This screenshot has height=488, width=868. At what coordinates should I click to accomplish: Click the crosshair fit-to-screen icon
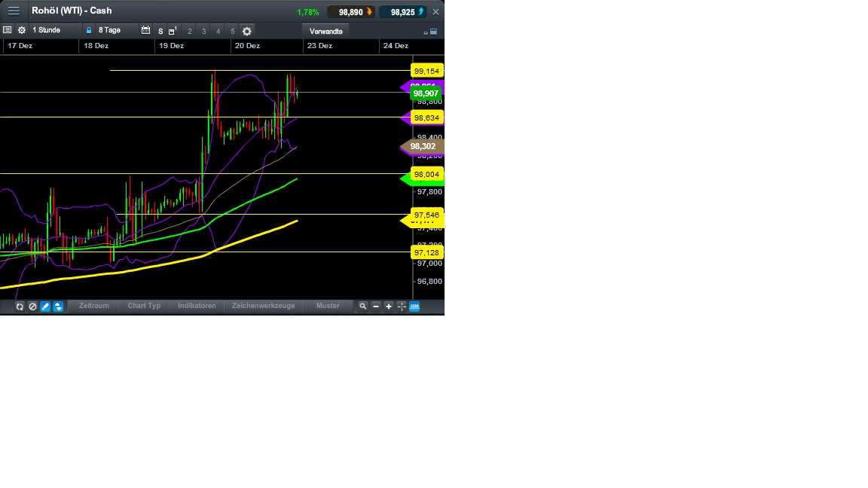(x=400, y=307)
